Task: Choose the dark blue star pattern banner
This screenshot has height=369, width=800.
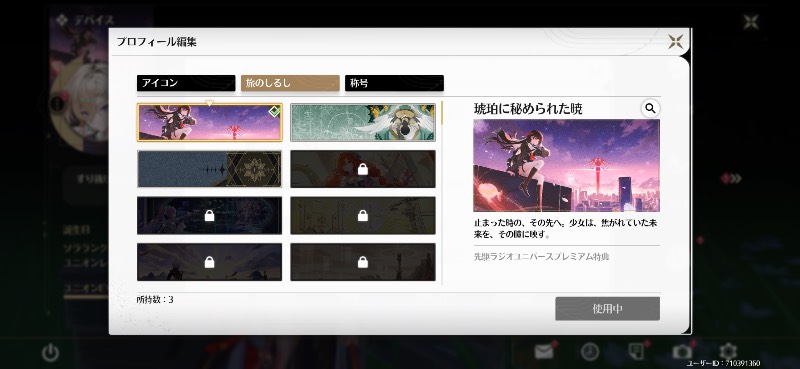Action: (x=209, y=169)
